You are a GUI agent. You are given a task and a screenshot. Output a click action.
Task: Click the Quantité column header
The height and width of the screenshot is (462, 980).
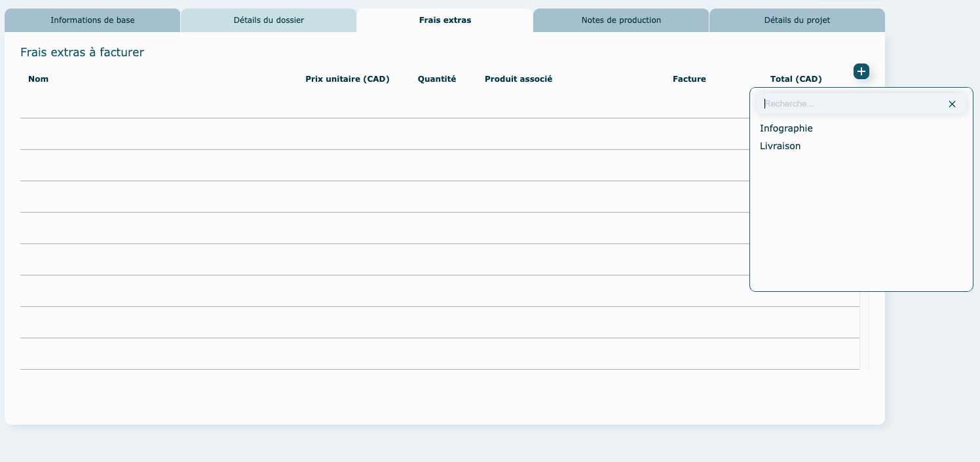pyautogui.click(x=437, y=79)
